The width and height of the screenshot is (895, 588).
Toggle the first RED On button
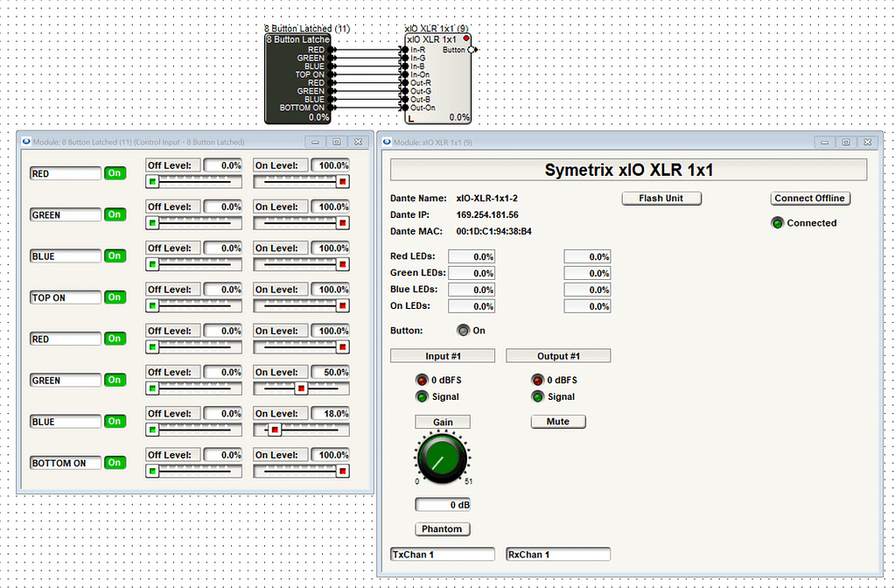[115, 173]
